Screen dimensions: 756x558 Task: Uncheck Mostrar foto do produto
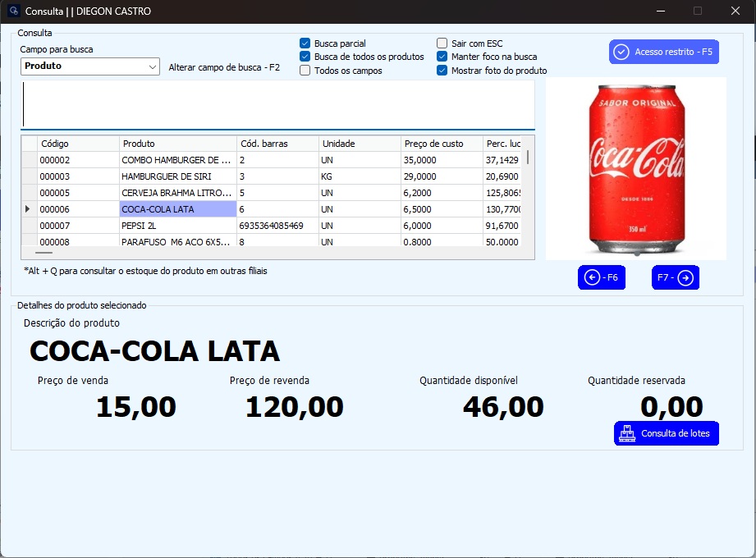442,71
